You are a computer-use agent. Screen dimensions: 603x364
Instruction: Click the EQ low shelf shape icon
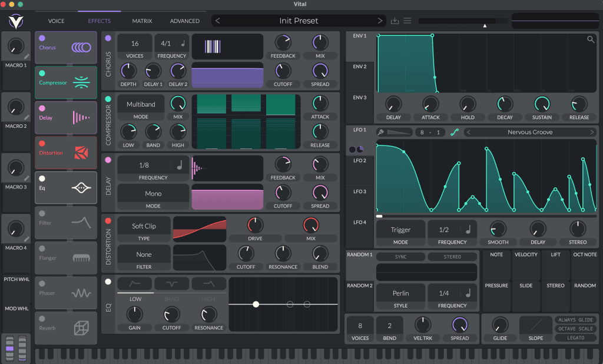[x=135, y=284]
